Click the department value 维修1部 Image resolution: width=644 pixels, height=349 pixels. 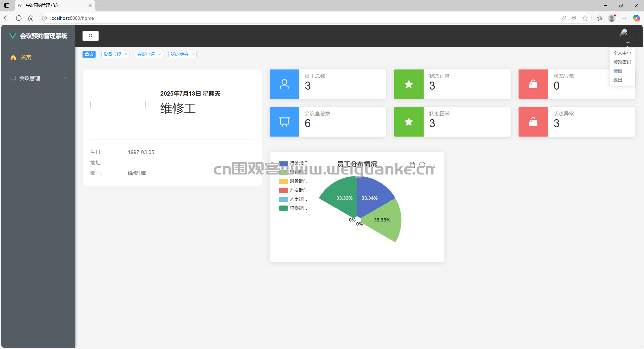click(137, 173)
